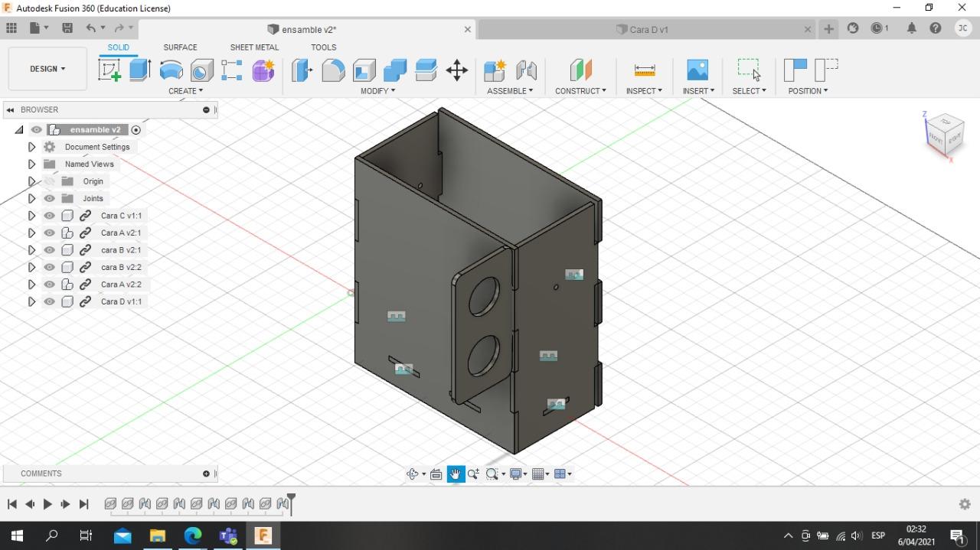Open Microsoft Edge from the taskbar
This screenshot has width=980, height=550.
point(192,535)
